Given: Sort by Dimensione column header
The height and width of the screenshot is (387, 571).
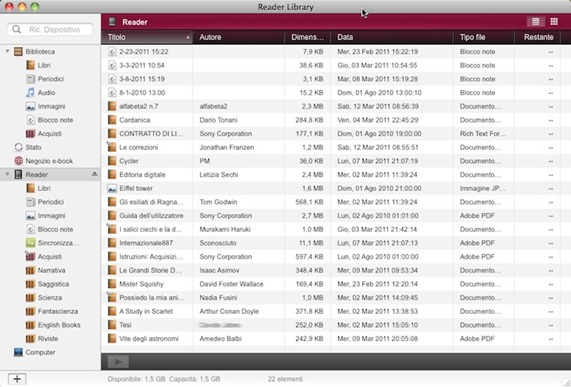Looking at the screenshot, I should point(307,37).
